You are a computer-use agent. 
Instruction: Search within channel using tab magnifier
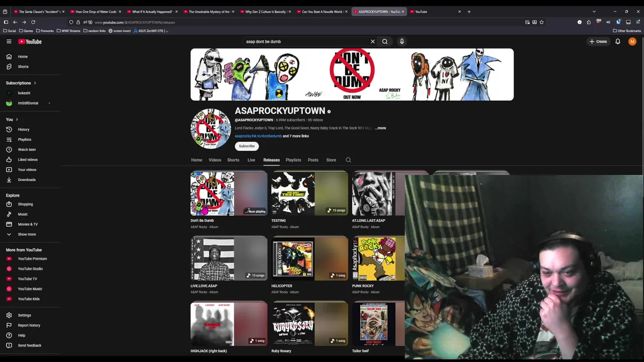(348, 160)
